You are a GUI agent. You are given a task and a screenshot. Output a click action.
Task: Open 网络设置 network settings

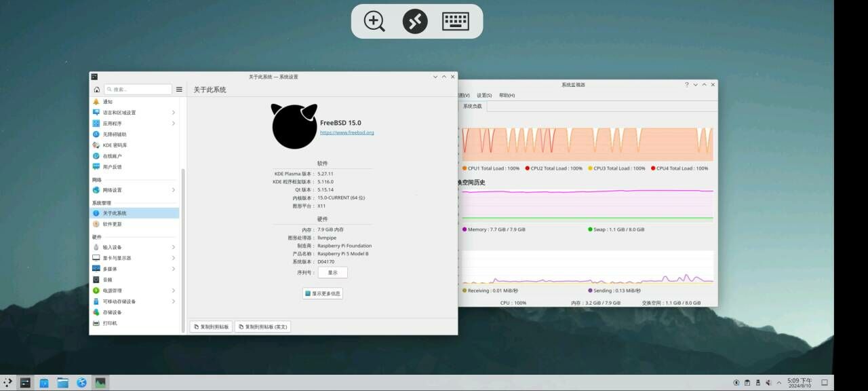[x=136, y=190]
